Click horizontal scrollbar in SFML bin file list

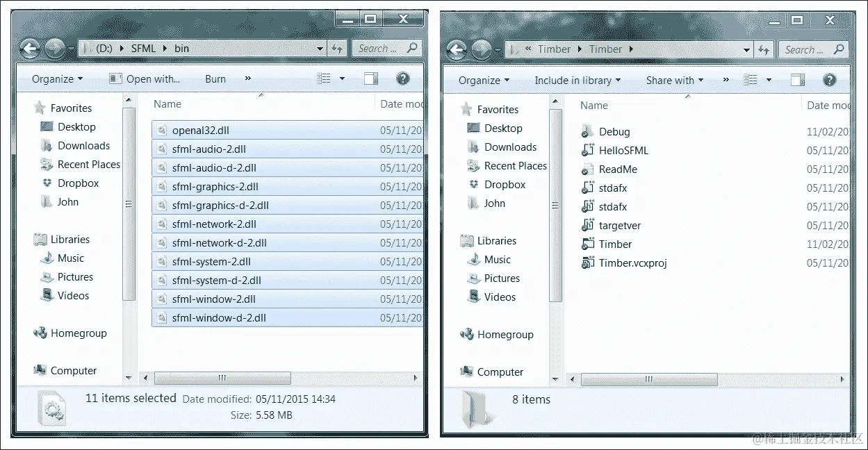222,378
